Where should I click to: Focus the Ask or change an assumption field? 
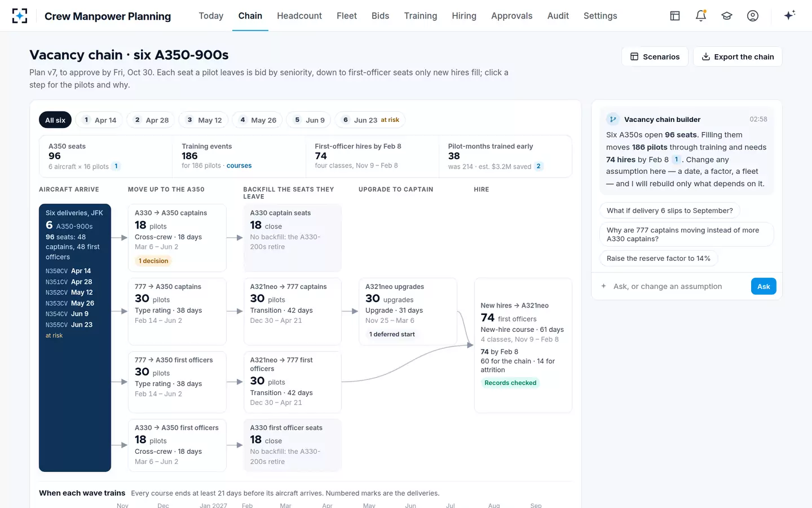pos(679,286)
